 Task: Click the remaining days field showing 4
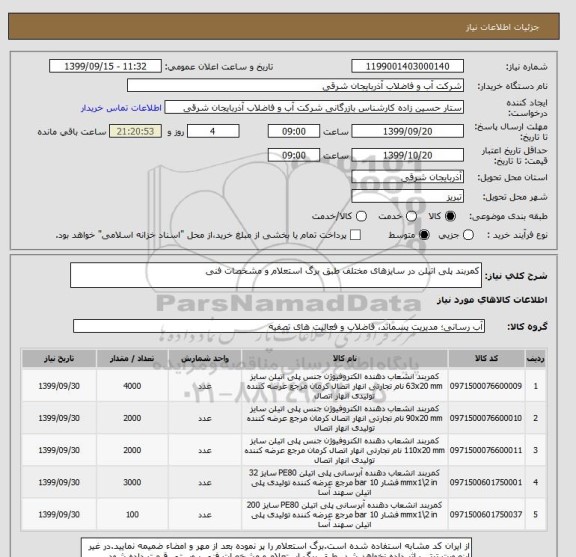click(x=213, y=132)
